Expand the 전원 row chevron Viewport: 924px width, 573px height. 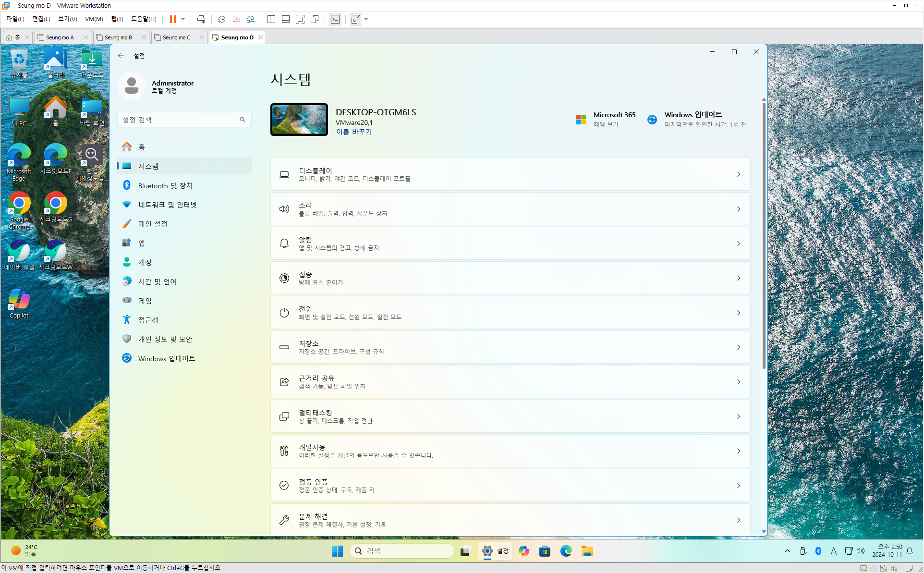738,313
